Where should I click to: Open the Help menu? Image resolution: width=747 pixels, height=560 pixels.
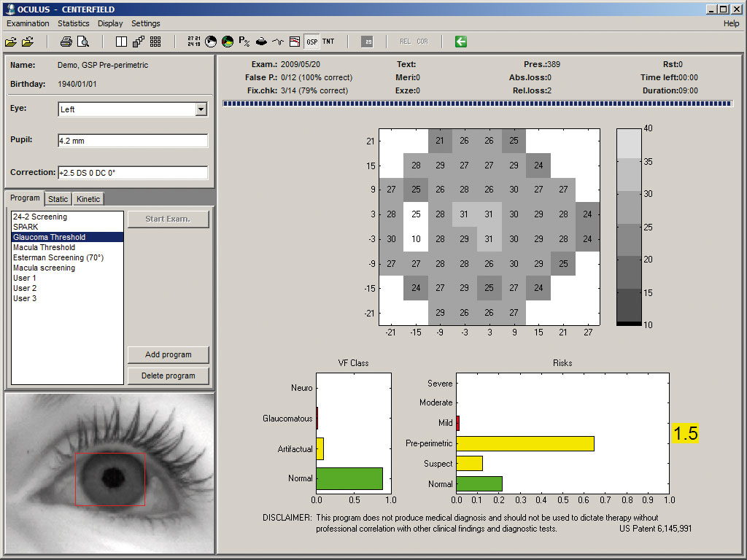731,23
